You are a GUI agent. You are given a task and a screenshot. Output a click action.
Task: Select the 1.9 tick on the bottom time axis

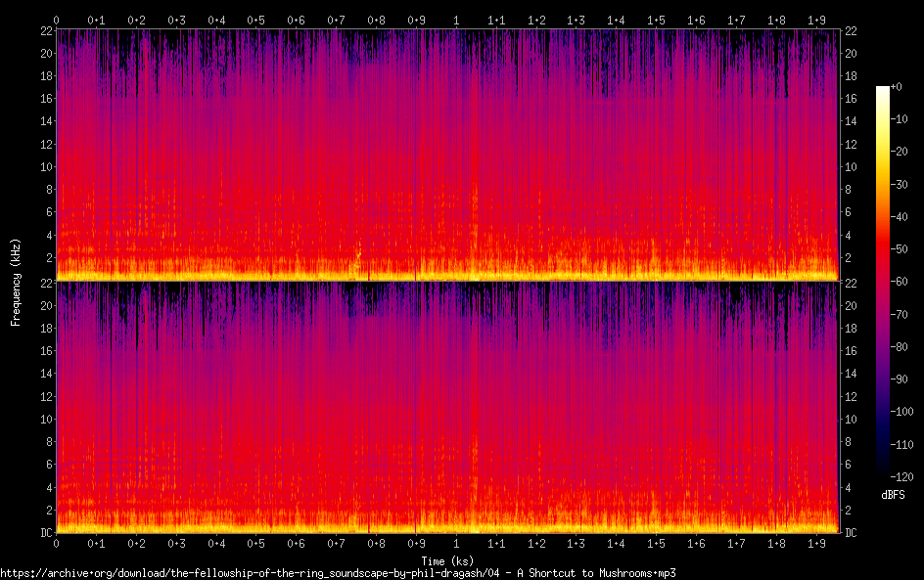[x=816, y=543]
